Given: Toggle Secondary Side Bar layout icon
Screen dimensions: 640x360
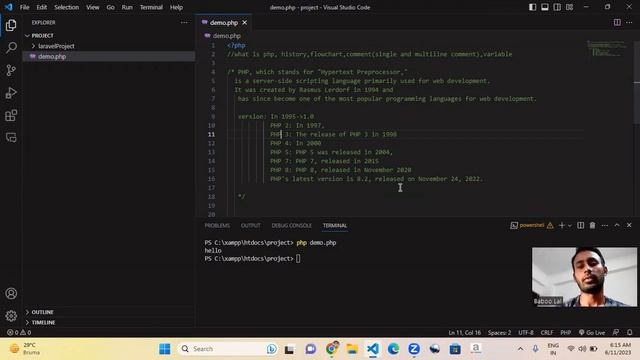Looking at the screenshot, I should click(x=557, y=7).
